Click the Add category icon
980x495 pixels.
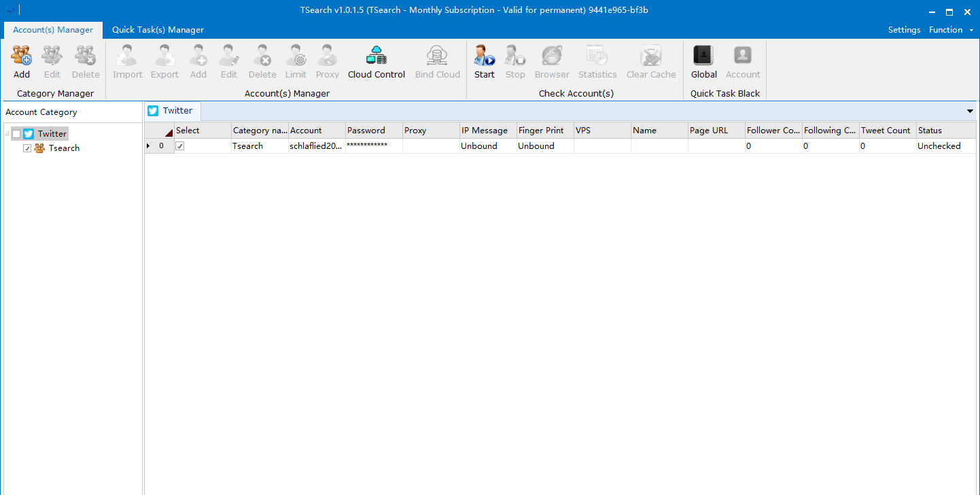coord(22,55)
